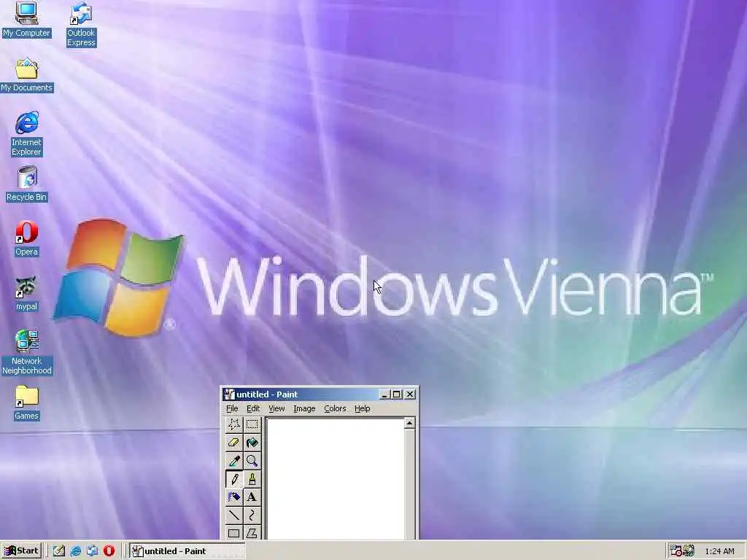Select the Recycle Bin icon
This screenshot has height=560, width=747.
point(27,184)
